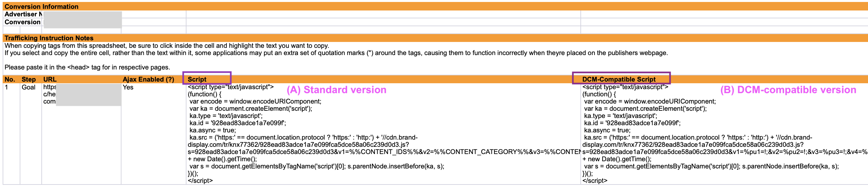This screenshot has width=868, height=194.
Task: Select the Yes value under Ajax Enabled
Action: [x=128, y=87]
